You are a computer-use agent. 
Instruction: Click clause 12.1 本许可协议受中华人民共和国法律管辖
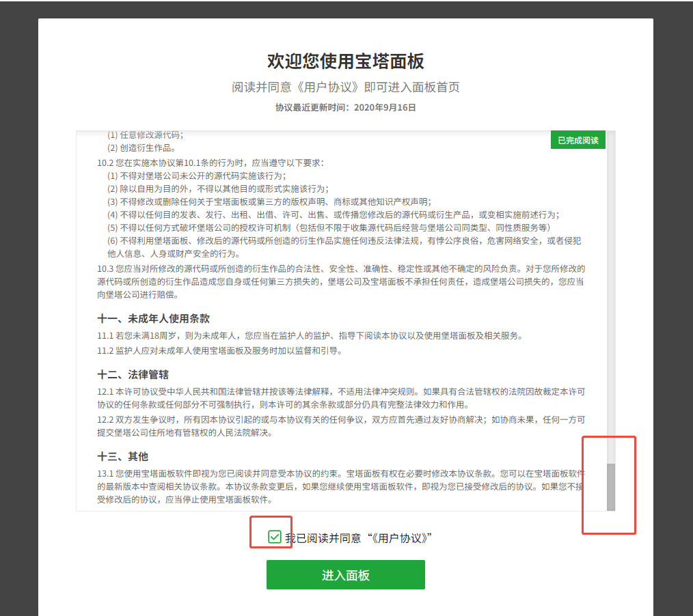(341, 398)
